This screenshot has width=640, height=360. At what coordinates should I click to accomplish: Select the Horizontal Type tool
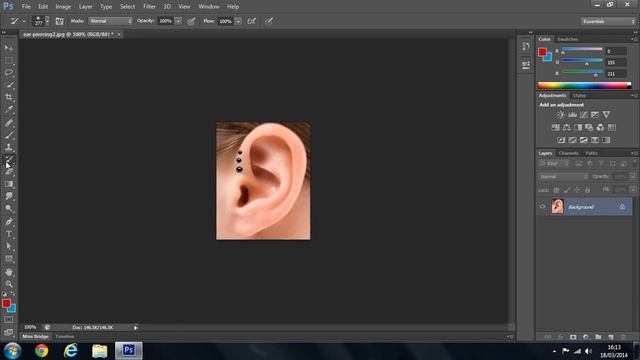[x=9, y=234]
